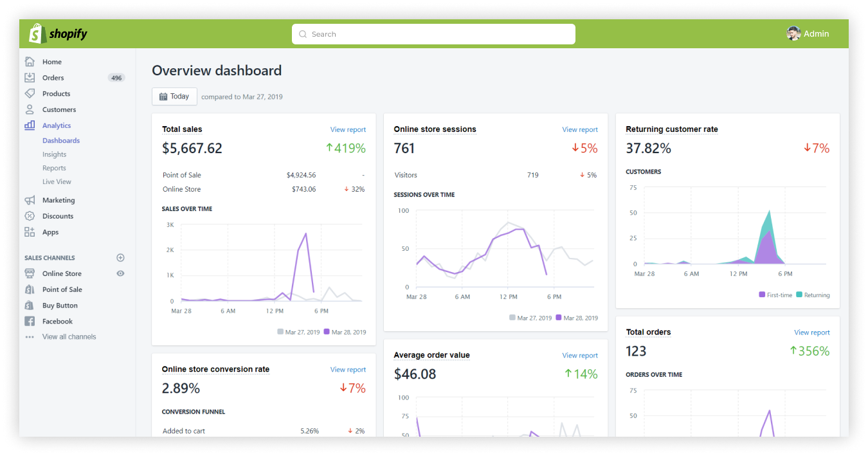Open the Today date range picker
This screenshot has height=456, width=868.
tap(174, 96)
